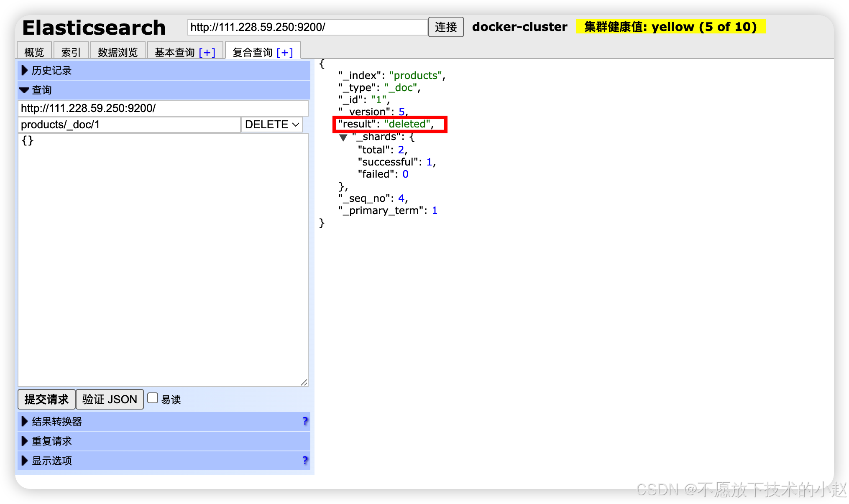849x504 pixels.
Task: Open the DELETE HTTP method dropdown
Action: tap(272, 125)
